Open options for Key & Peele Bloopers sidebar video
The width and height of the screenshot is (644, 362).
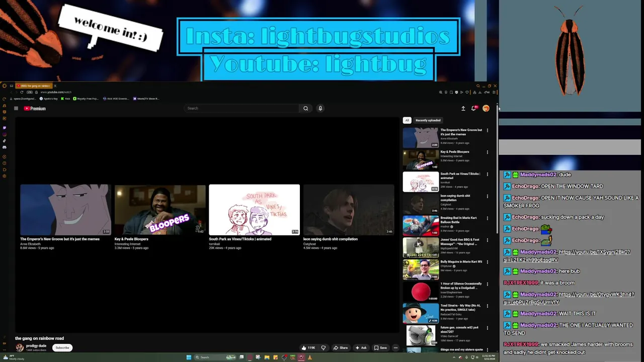pyautogui.click(x=487, y=152)
